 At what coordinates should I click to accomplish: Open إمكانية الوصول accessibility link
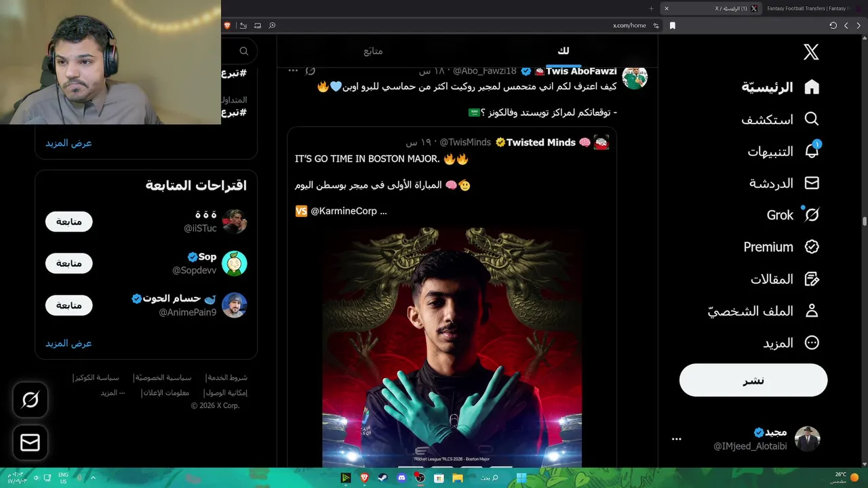pyautogui.click(x=226, y=393)
